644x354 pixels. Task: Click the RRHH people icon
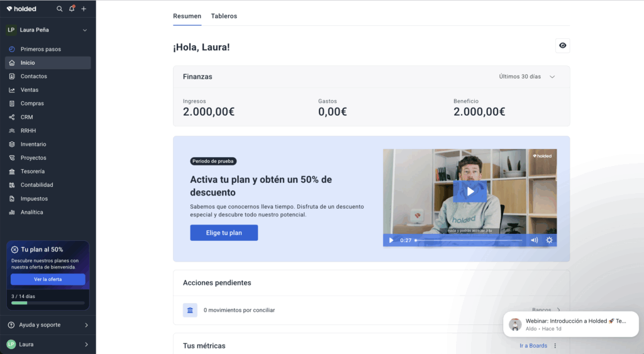click(12, 131)
